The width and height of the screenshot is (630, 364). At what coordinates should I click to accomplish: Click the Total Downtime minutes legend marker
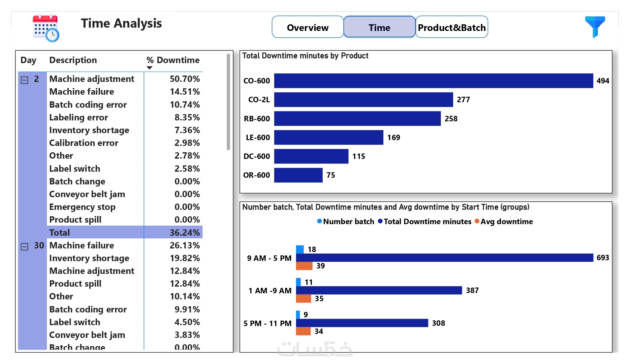(x=380, y=221)
